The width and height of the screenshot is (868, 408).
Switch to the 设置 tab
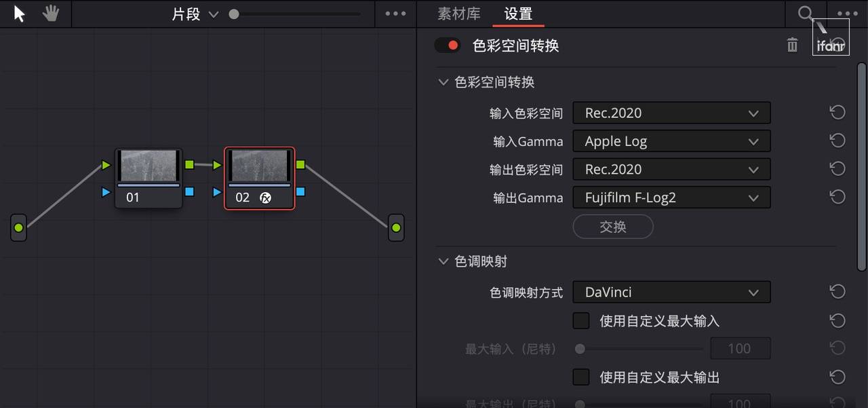point(519,14)
